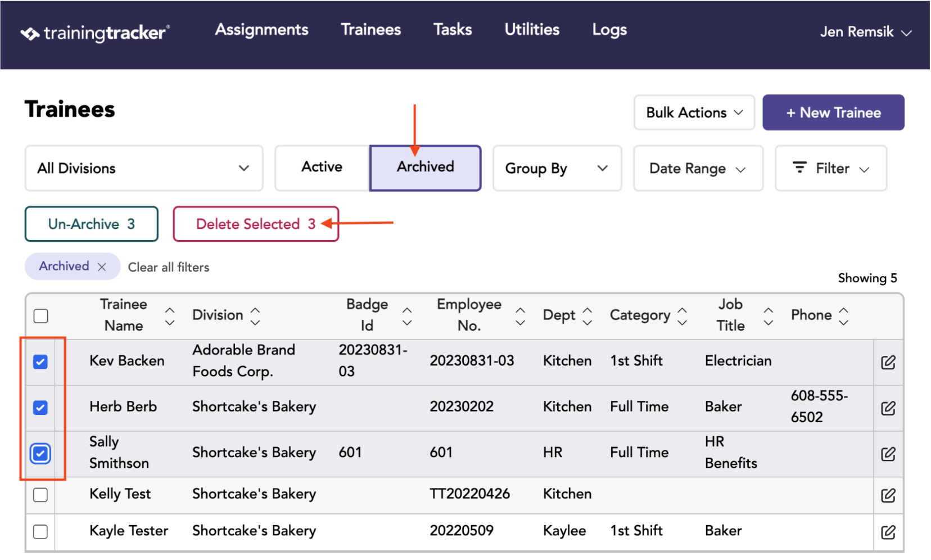
Task: Check the Kelly Test row checkbox
Action: coord(40,495)
